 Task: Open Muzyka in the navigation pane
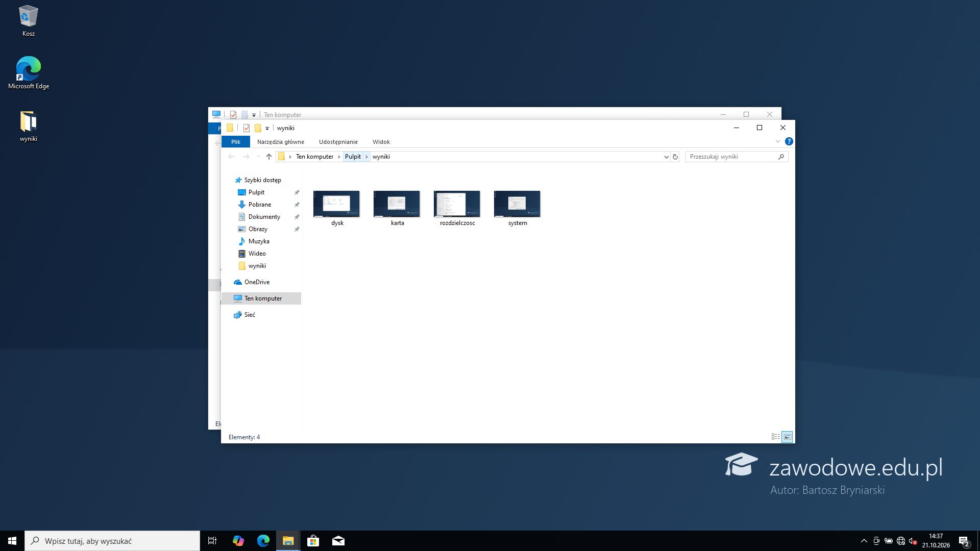(259, 241)
